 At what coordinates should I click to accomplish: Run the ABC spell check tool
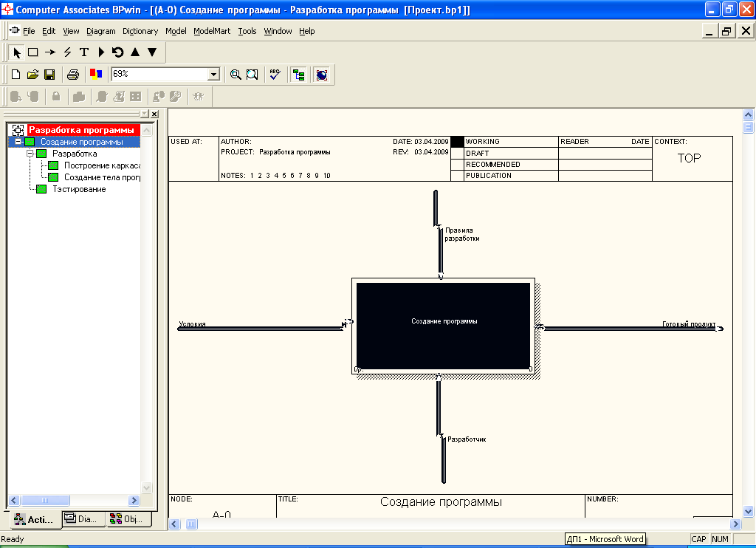pyautogui.click(x=275, y=75)
